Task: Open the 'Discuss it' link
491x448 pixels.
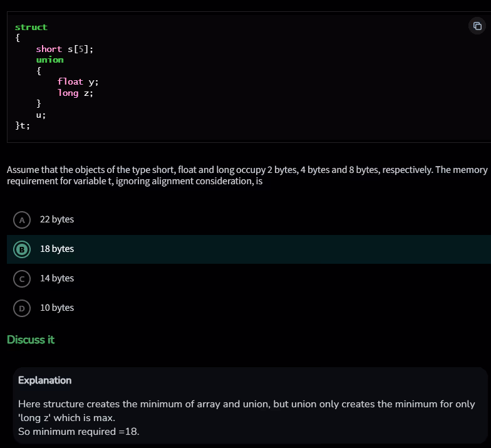Action: click(x=31, y=340)
